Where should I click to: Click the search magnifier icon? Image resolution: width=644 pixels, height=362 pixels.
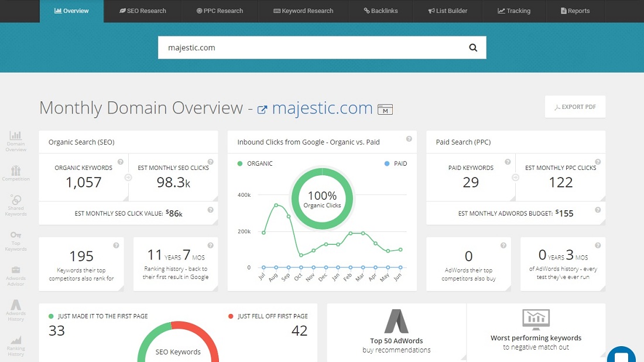[x=473, y=47]
